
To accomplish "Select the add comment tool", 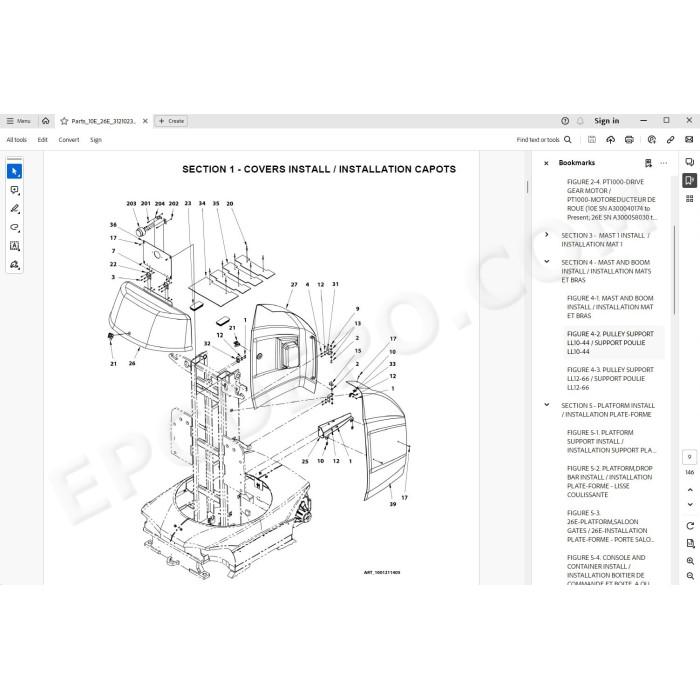I will coord(15,191).
